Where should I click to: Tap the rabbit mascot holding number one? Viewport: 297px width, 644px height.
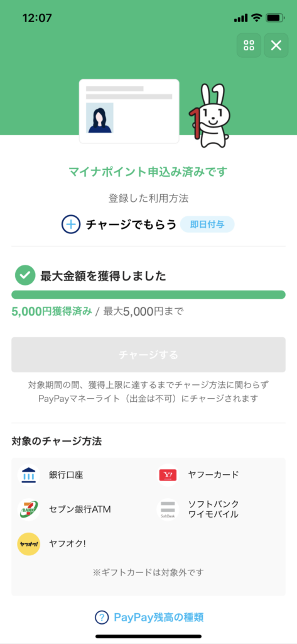[x=209, y=116]
